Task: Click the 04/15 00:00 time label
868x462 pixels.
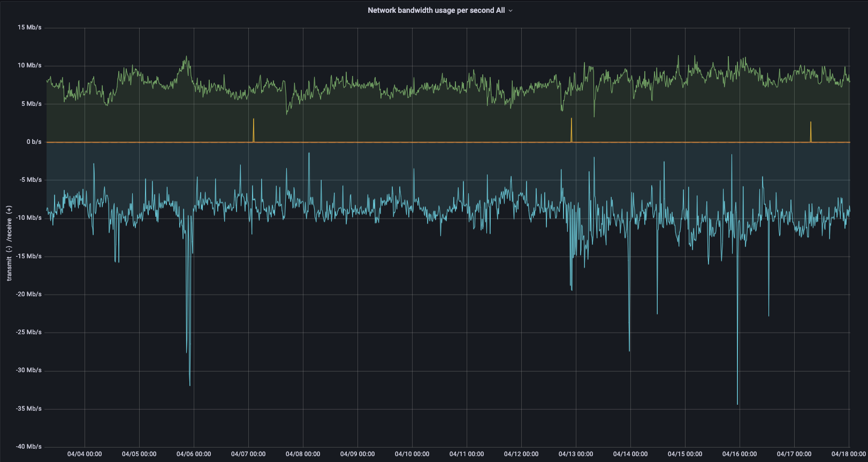Action: coord(685,454)
